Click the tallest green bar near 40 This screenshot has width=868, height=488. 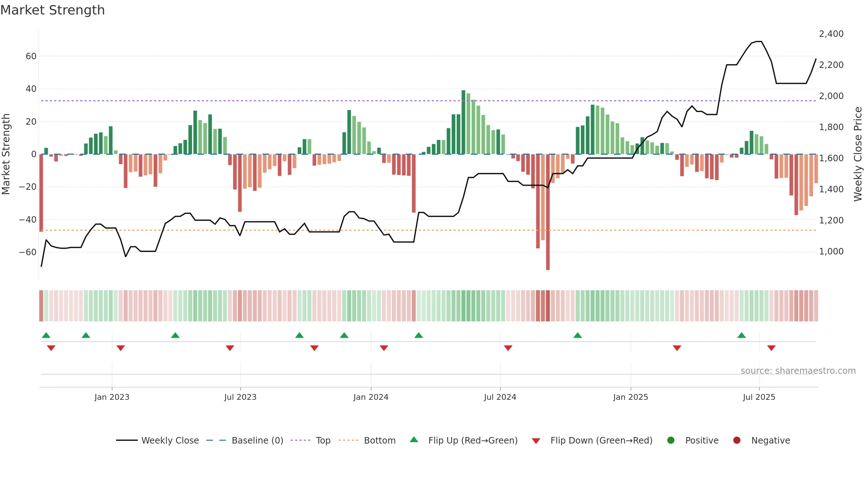coord(463,122)
